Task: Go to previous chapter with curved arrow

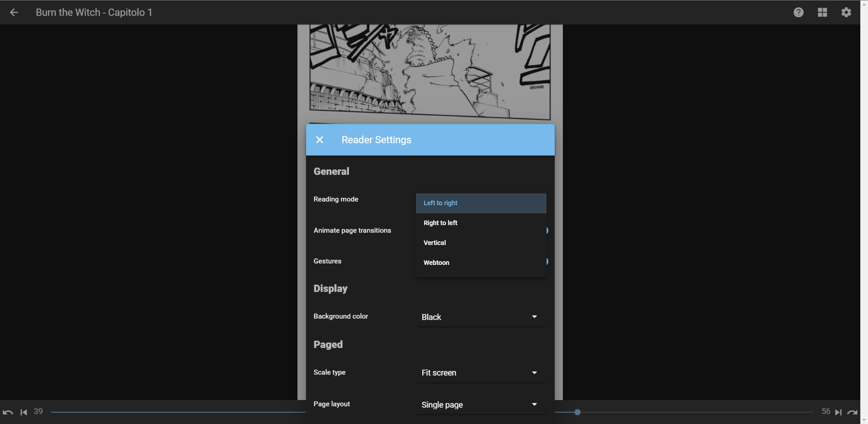Action: pyautogui.click(x=8, y=412)
